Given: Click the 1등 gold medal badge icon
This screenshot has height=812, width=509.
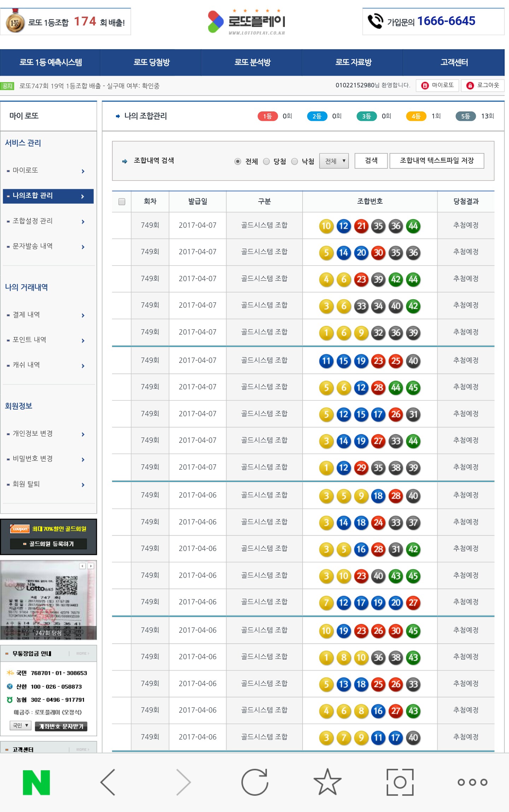Looking at the screenshot, I should pyautogui.click(x=15, y=23).
